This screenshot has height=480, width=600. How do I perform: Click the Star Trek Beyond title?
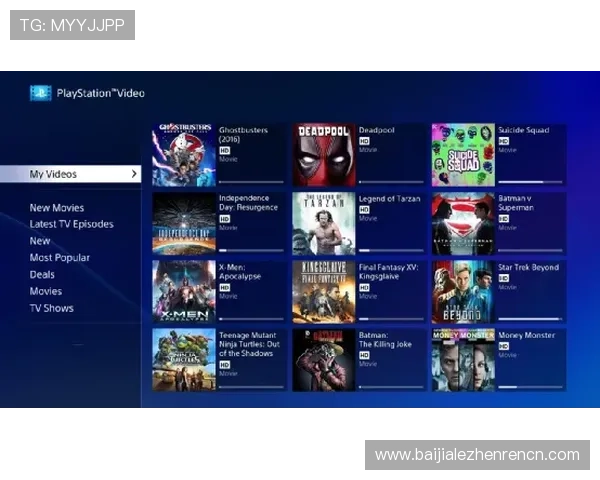pyautogui.click(x=528, y=267)
